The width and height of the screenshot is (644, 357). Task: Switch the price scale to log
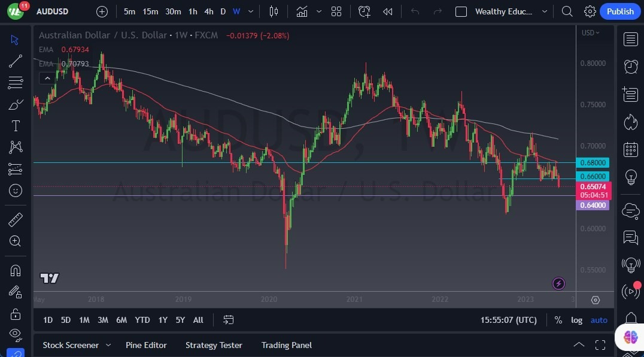[x=576, y=320]
